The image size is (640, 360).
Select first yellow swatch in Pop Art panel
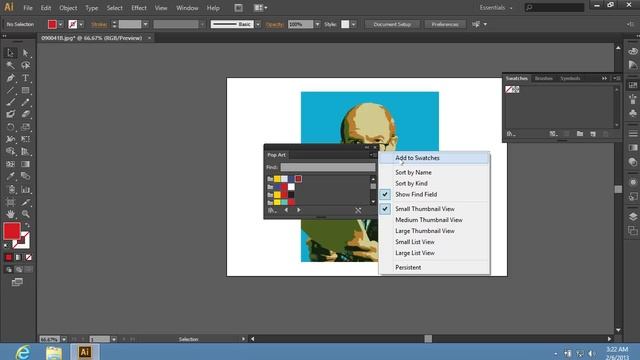pyautogui.click(x=277, y=179)
